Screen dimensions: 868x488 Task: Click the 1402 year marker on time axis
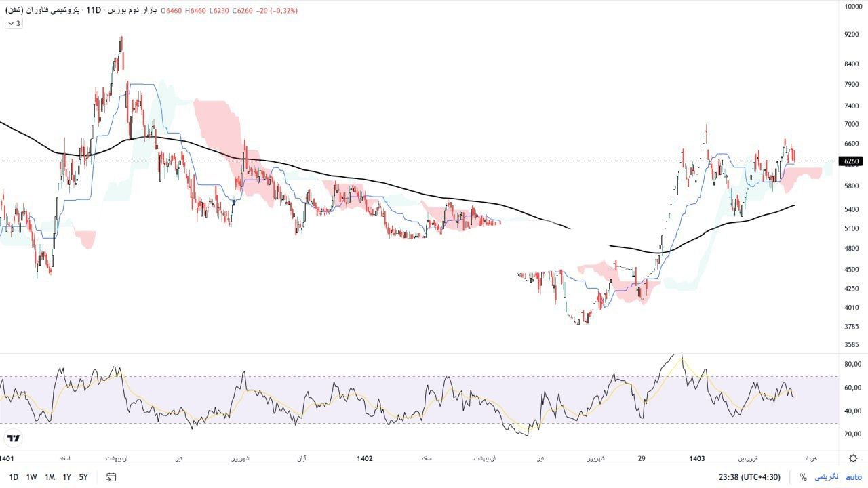[x=365, y=459]
